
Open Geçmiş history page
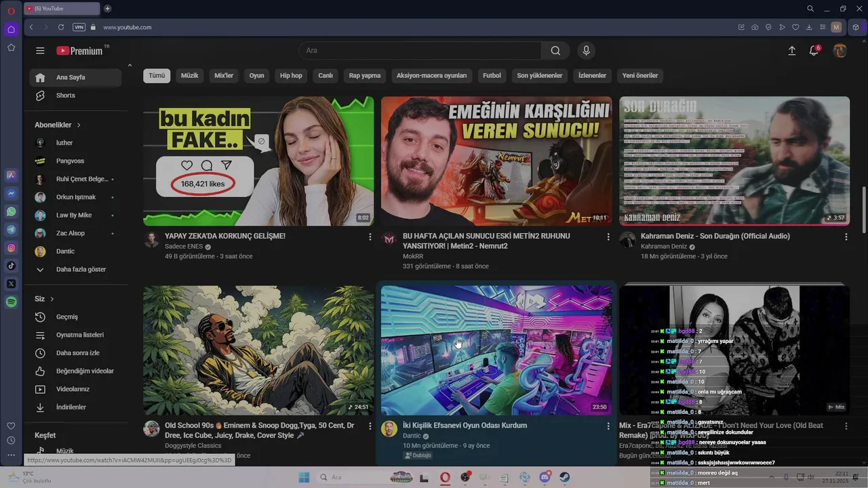[x=75, y=317]
